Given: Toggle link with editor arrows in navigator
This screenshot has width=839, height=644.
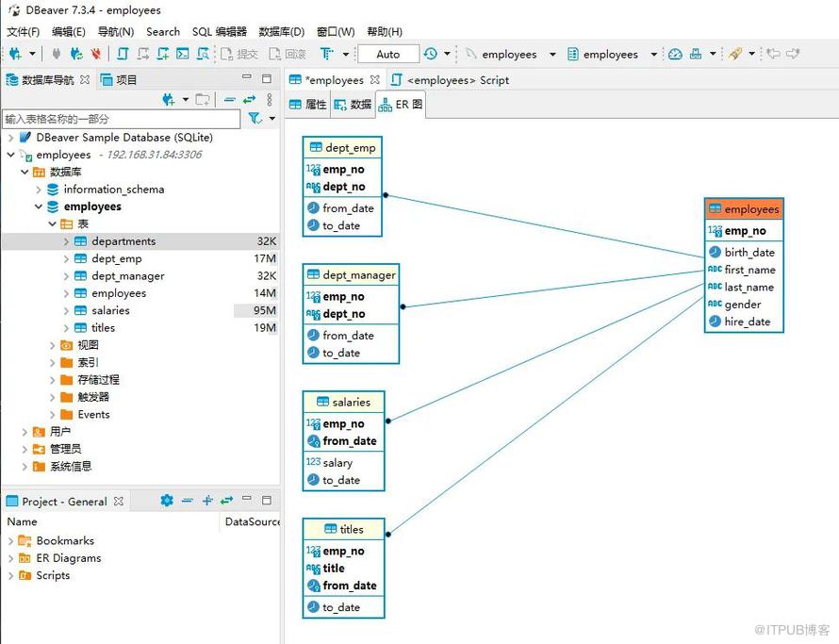Looking at the screenshot, I should click(250, 99).
